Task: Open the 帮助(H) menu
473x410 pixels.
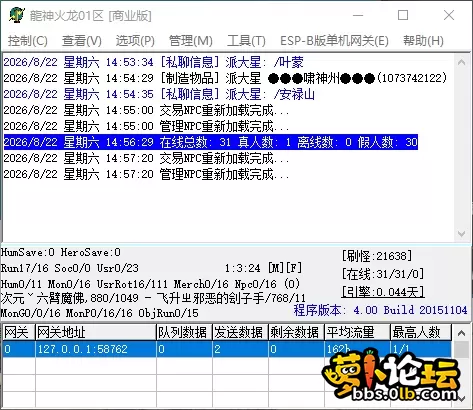Action: pyautogui.click(x=423, y=41)
